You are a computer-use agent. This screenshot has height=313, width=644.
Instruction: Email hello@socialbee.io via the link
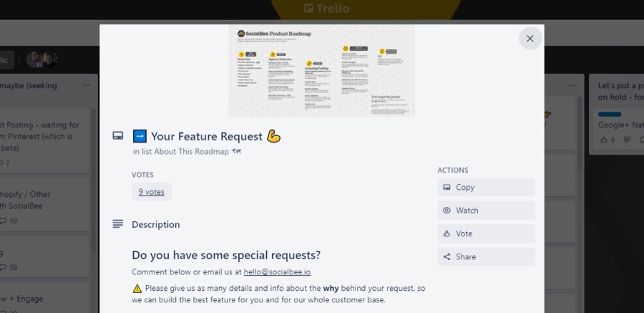click(277, 272)
